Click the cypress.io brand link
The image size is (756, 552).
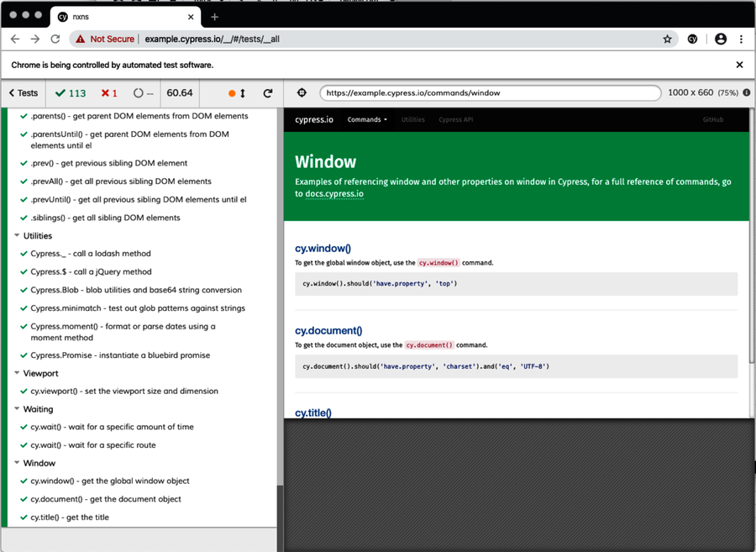[x=314, y=119]
